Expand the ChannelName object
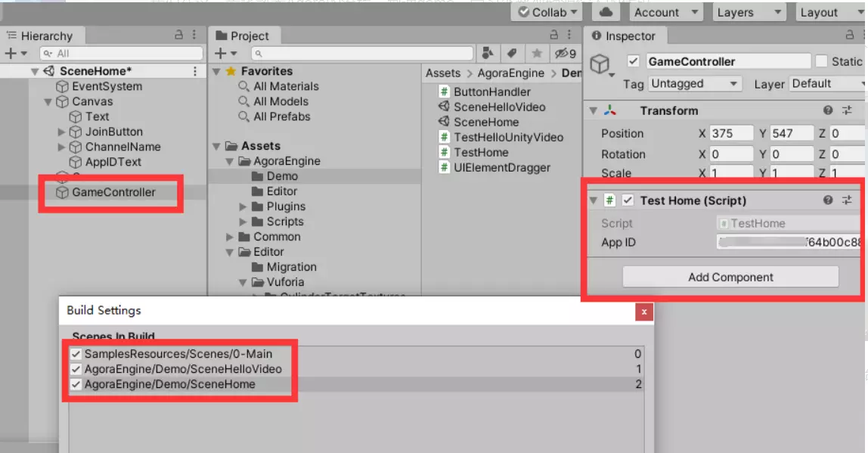 (61, 147)
